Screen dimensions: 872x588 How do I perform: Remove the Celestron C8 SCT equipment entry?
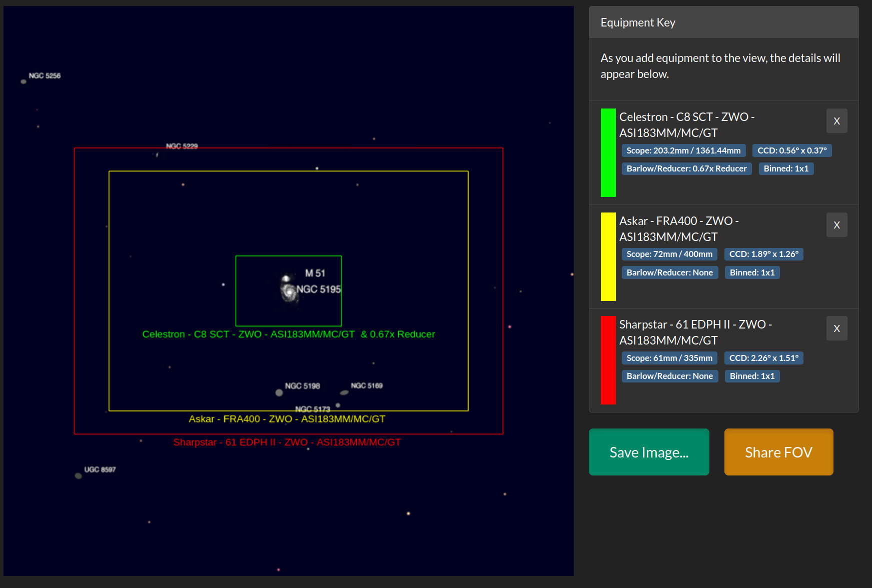tap(836, 121)
